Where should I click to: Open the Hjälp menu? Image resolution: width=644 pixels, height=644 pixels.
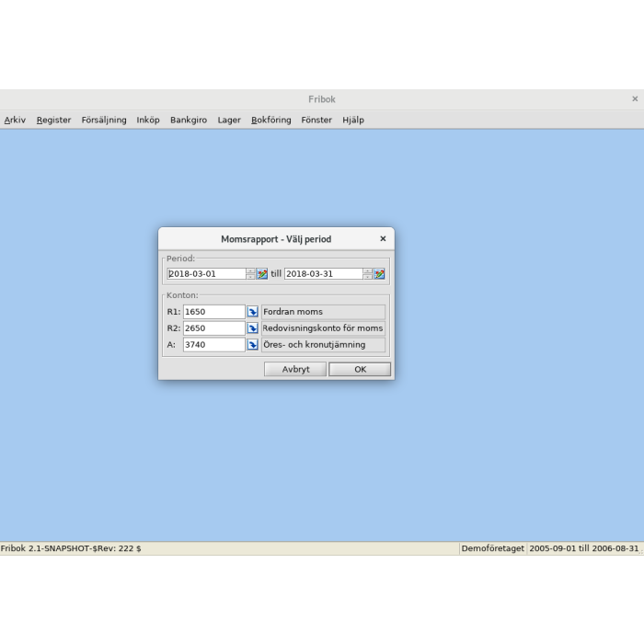click(353, 120)
